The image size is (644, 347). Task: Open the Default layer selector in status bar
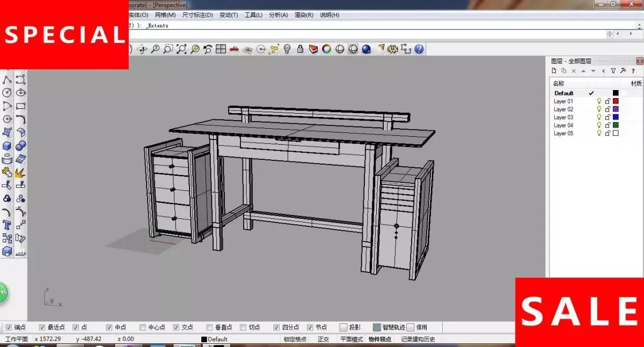pos(215,339)
